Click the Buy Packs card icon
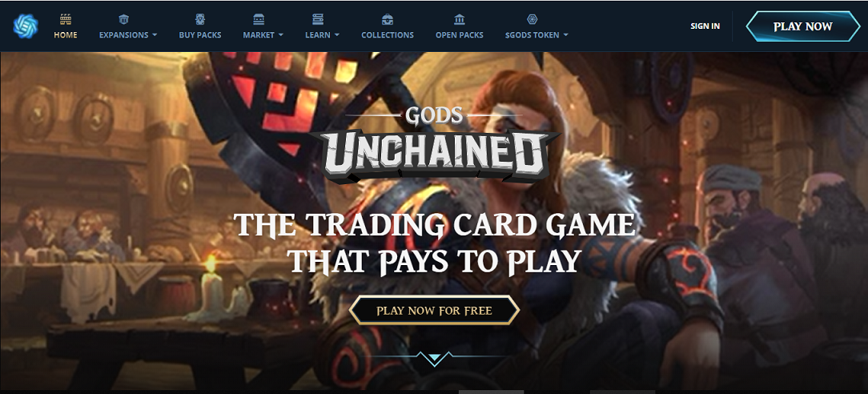 [200, 19]
